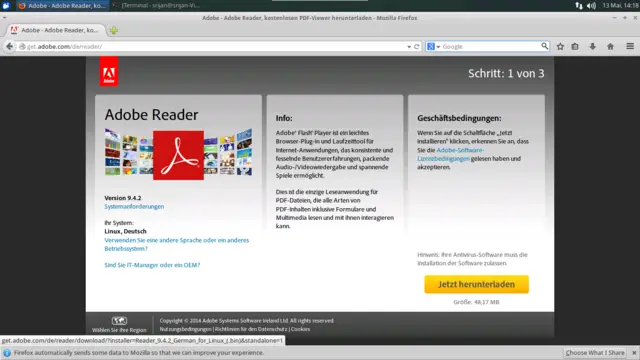Click the info icon in notification bar
Screen dimensions: 640x360
click(x=7, y=353)
